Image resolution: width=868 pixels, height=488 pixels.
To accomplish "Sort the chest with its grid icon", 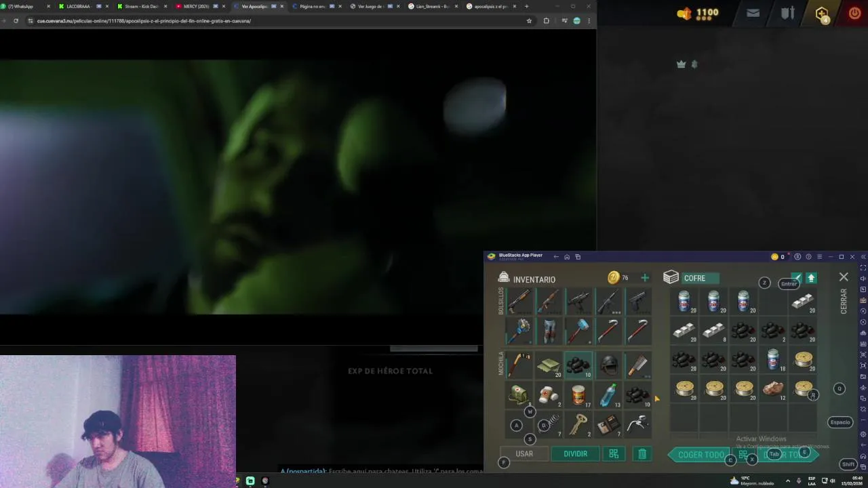I will point(744,455).
